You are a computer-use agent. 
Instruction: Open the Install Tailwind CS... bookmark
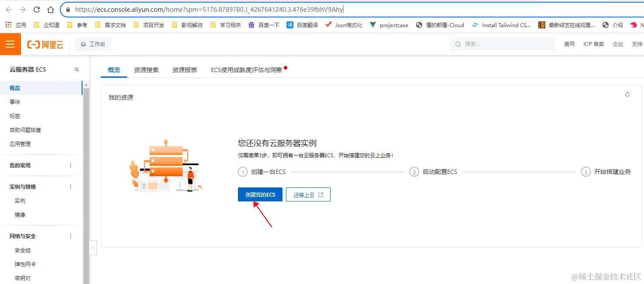502,25
